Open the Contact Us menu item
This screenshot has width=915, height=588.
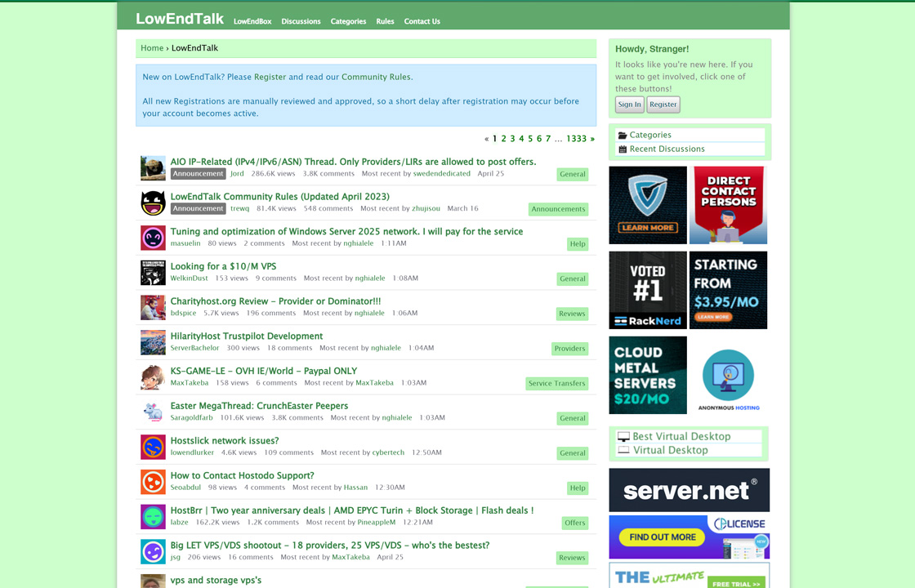tap(422, 21)
